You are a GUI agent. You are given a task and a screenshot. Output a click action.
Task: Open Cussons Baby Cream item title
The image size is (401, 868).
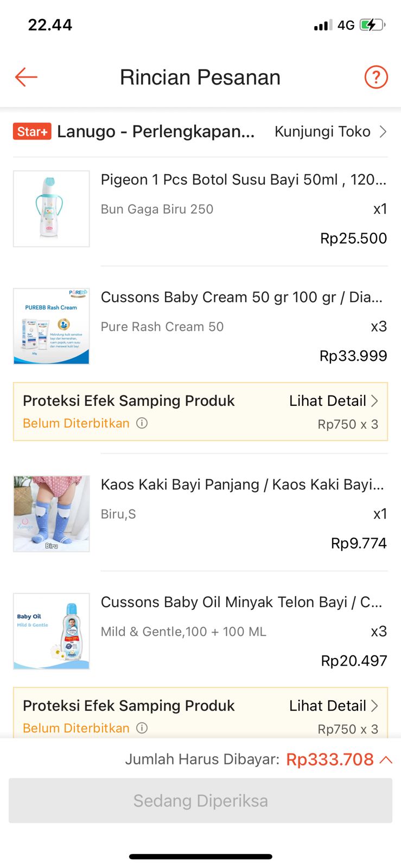241,297
